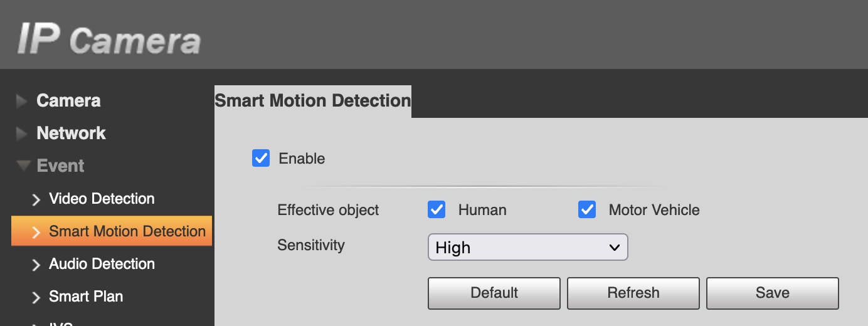Click the Default button

click(x=494, y=293)
